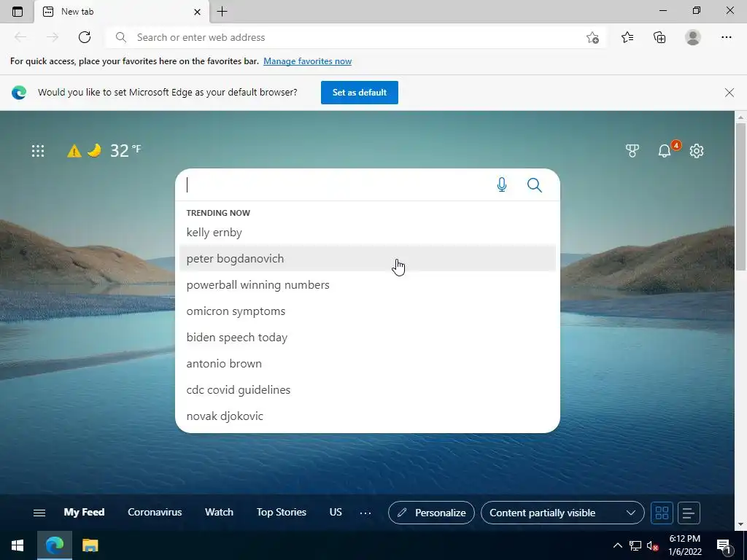Click the muted volume tray icon
747x560 pixels.
pyautogui.click(x=652, y=545)
